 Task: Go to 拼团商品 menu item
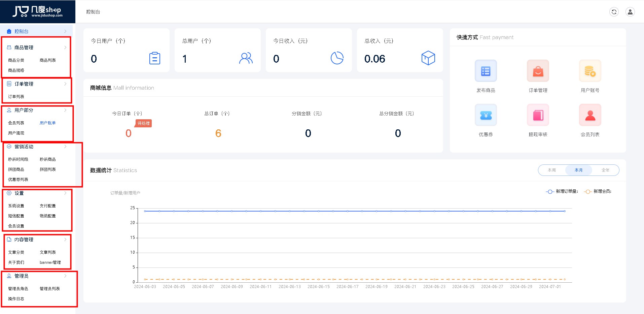pyautogui.click(x=16, y=169)
